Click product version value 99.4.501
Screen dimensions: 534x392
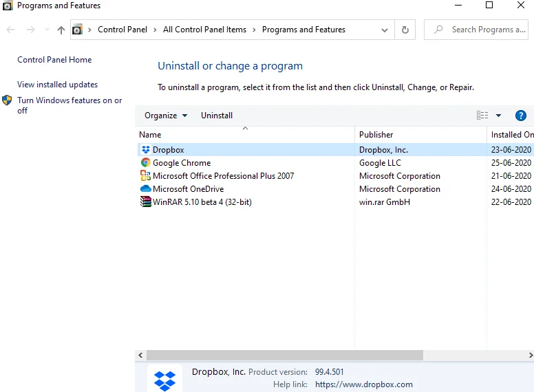330,371
